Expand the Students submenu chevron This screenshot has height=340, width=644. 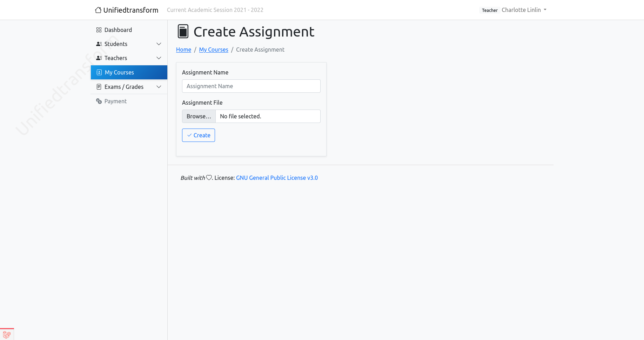tap(159, 44)
